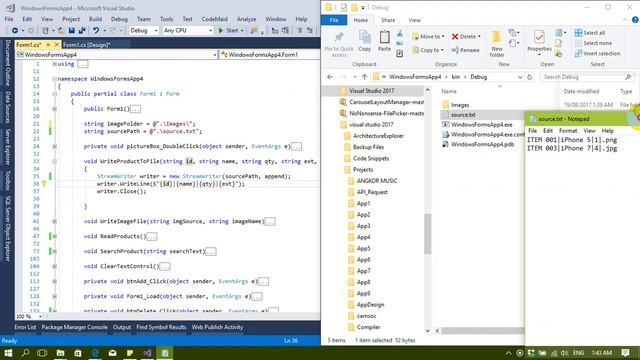Image resolution: width=640 pixels, height=360 pixels.
Task: Expand the pictureBox_DoubleClick method
Action: coord(54,146)
